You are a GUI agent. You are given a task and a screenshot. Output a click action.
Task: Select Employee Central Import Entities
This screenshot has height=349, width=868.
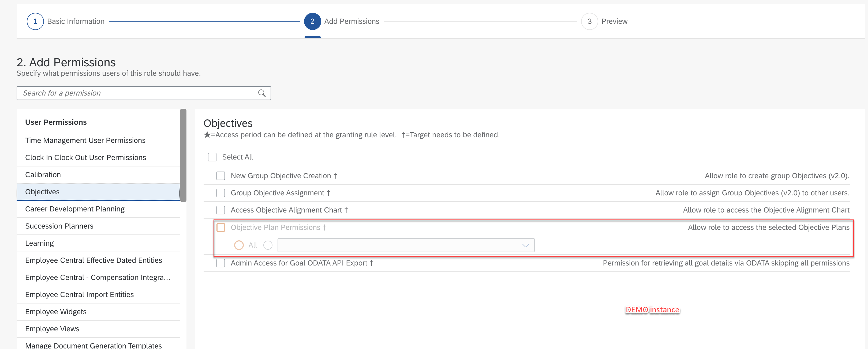pos(98,295)
